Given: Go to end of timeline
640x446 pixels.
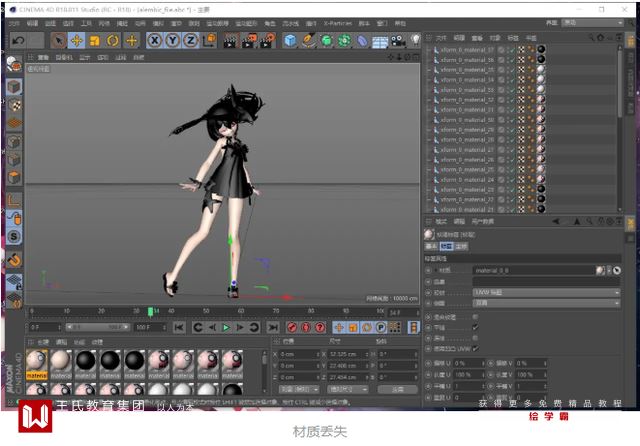Looking at the screenshot, I should pyautogui.click(x=273, y=327).
